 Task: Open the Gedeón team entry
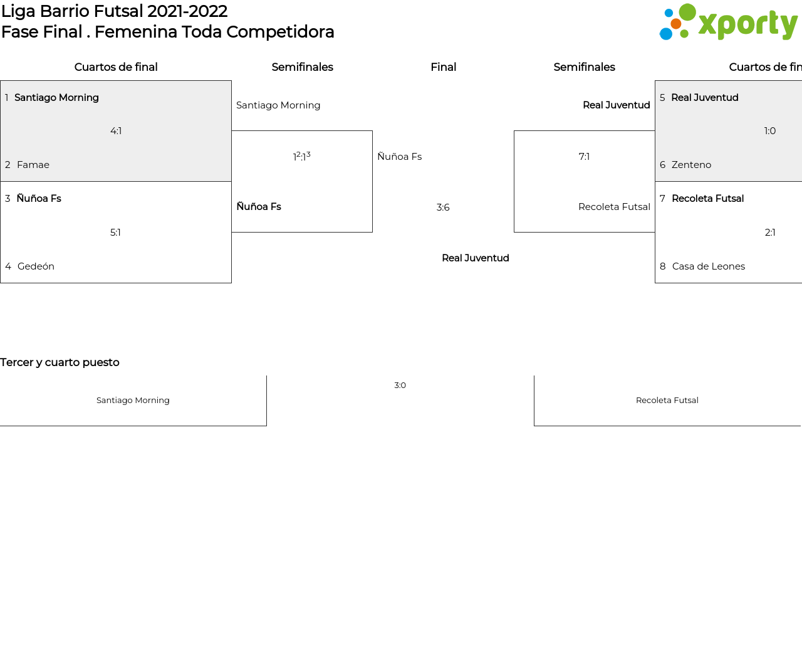point(36,266)
